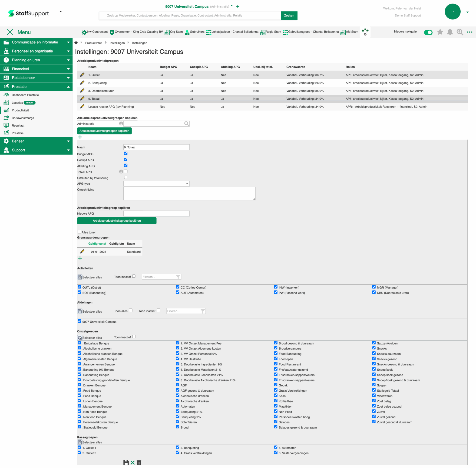Click the home breadcrumb icon
476x468 pixels.
[x=76, y=43]
